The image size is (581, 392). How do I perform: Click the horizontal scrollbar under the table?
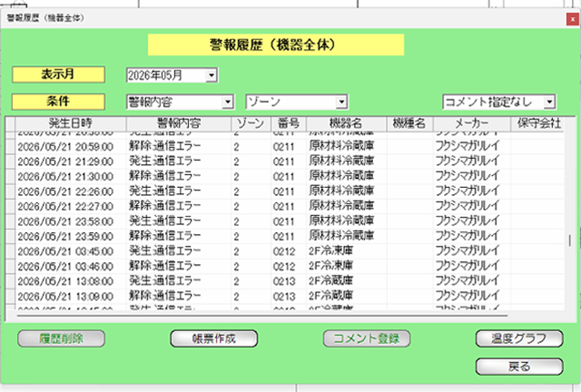[262, 316]
